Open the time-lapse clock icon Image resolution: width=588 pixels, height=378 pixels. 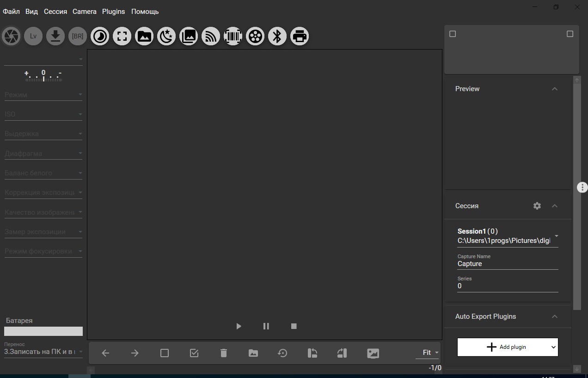[x=100, y=36]
